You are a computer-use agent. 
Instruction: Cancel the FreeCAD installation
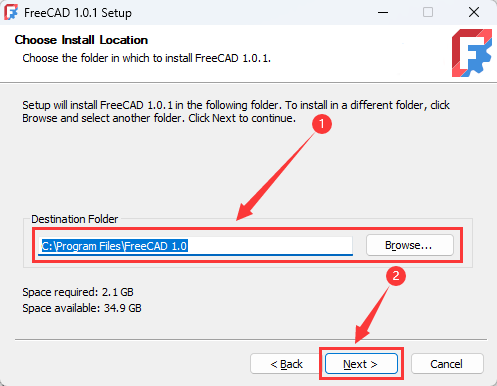pyautogui.click(x=447, y=364)
